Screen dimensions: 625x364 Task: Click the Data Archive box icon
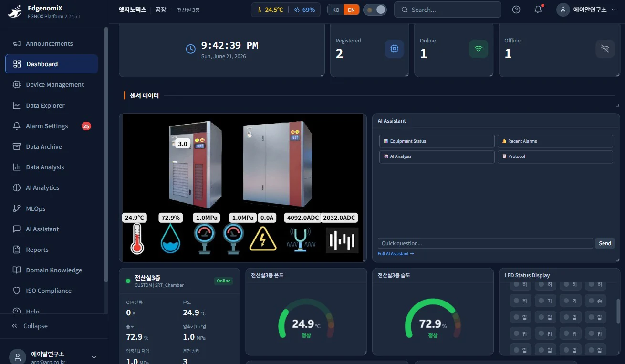tap(17, 146)
